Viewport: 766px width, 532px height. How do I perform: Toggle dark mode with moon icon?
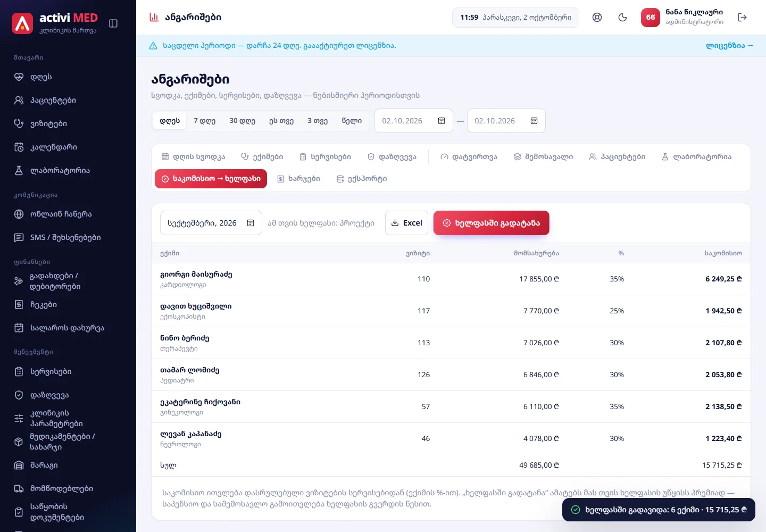click(622, 18)
